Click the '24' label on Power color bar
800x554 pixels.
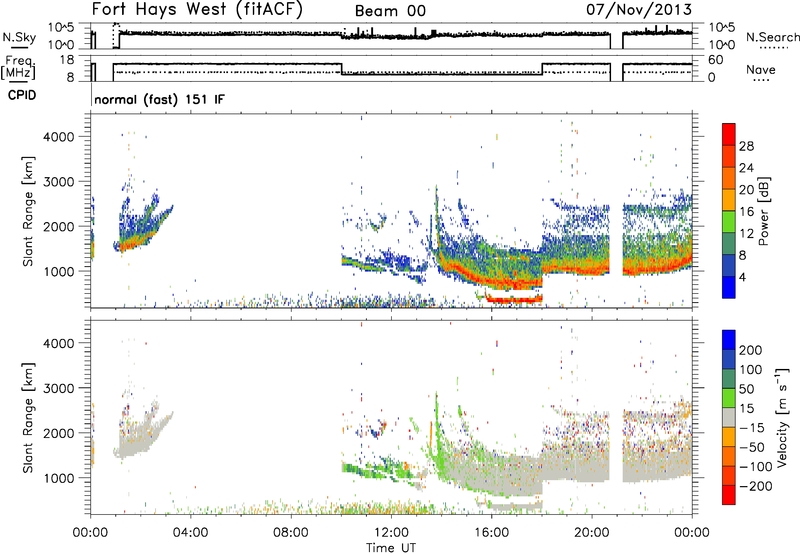746,168
